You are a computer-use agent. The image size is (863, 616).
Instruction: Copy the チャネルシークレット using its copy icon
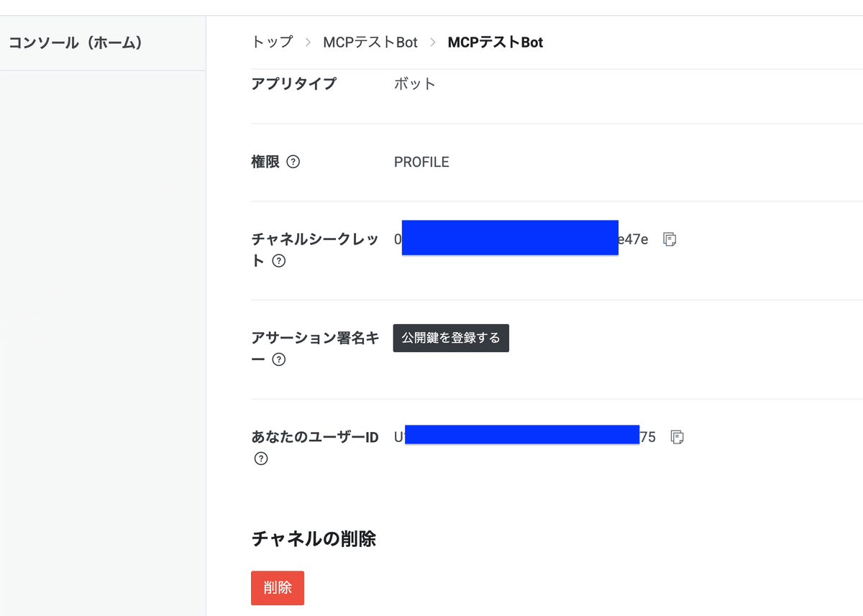click(670, 239)
